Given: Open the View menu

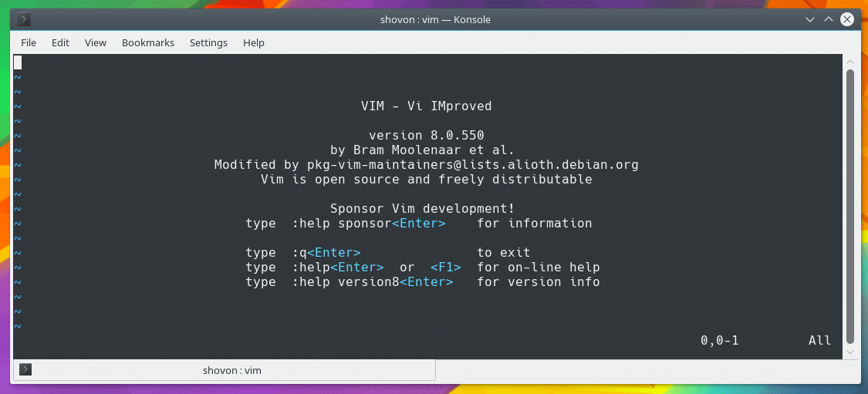Looking at the screenshot, I should (x=95, y=42).
